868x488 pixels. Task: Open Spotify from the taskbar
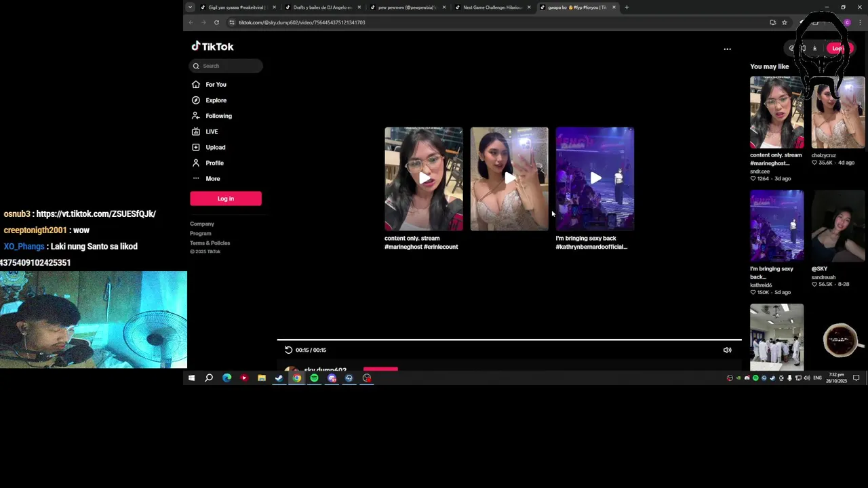coord(314,378)
